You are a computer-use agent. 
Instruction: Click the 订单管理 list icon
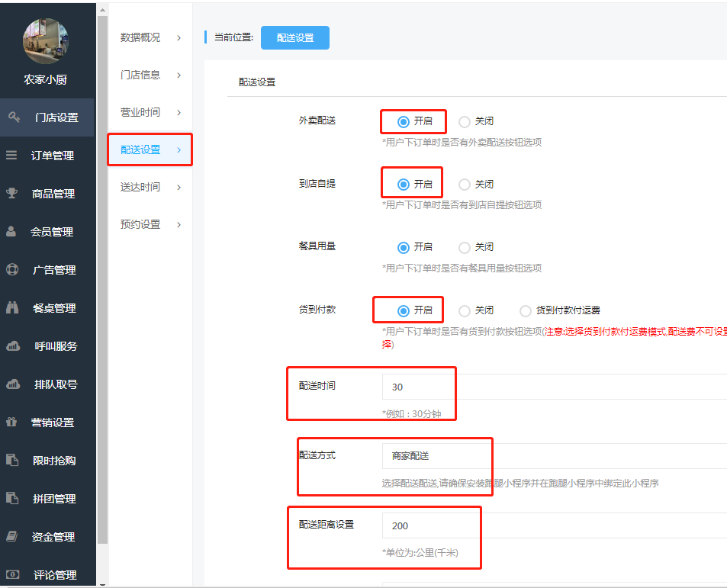pyautogui.click(x=11, y=156)
